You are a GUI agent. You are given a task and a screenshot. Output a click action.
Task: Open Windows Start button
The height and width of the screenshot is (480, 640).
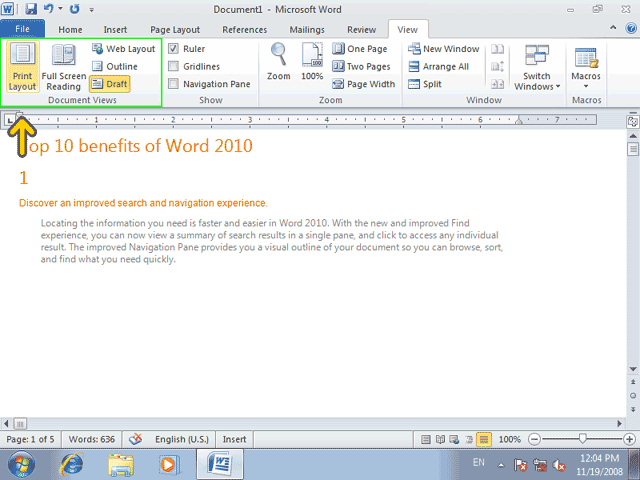[x=21, y=464]
